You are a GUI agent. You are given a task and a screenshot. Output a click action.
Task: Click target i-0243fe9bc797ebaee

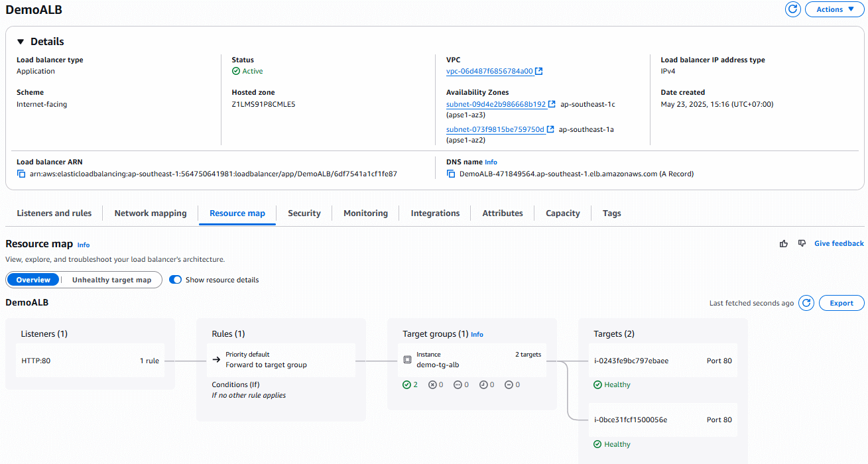point(631,361)
